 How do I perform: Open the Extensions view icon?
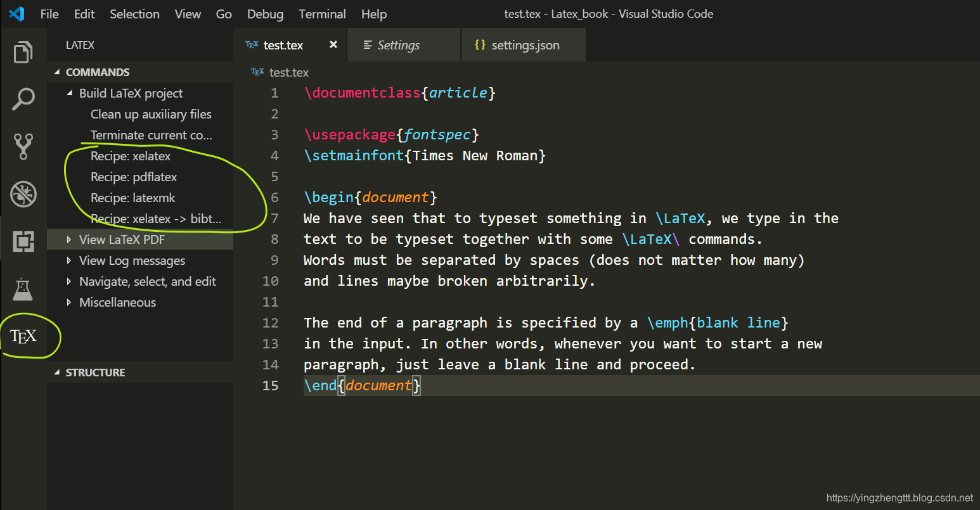tap(23, 241)
